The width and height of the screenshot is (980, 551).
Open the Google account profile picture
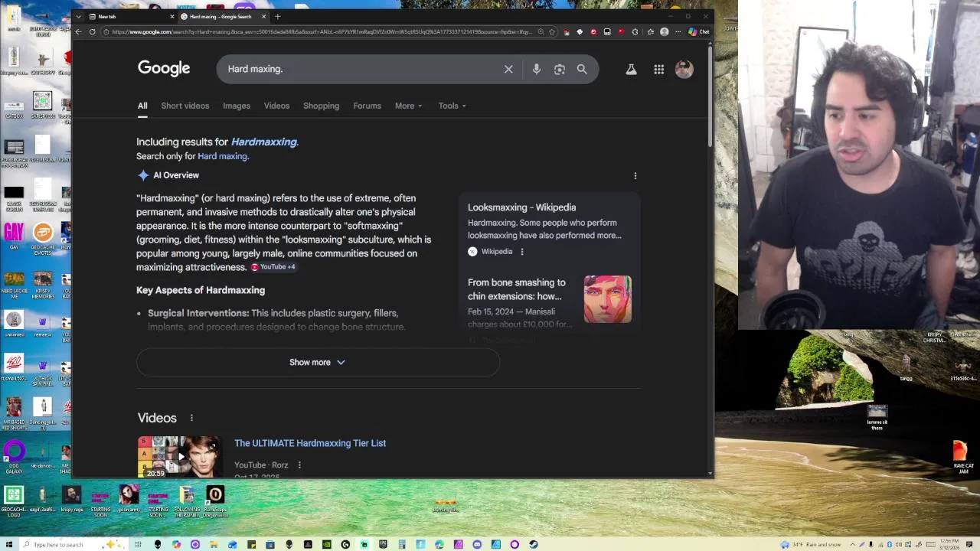click(x=684, y=69)
